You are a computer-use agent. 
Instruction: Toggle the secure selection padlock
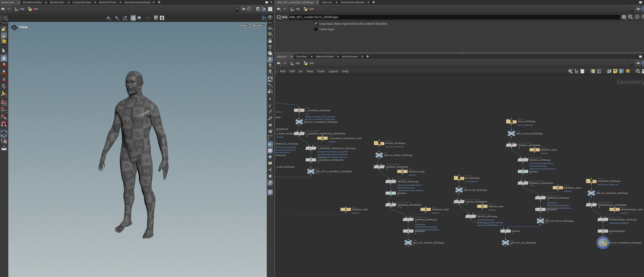(x=4, y=58)
